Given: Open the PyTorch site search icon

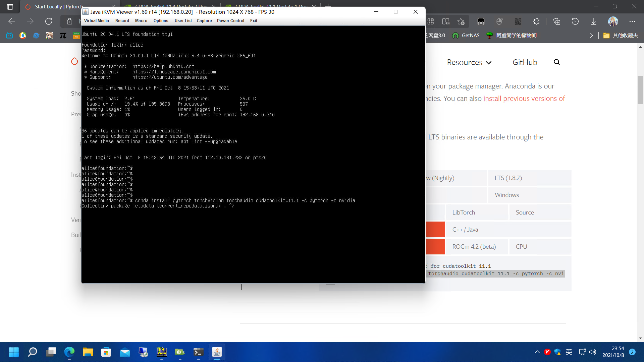Looking at the screenshot, I should 557,62.
